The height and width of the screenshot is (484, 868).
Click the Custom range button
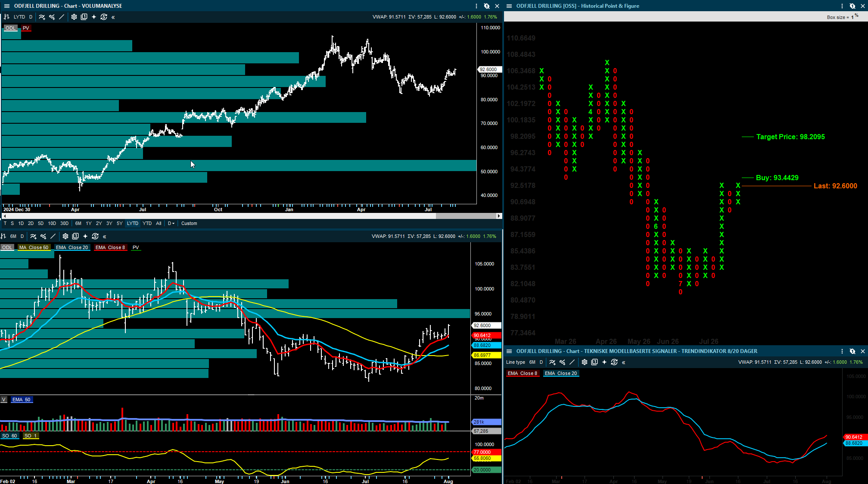click(x=189, y=223)
